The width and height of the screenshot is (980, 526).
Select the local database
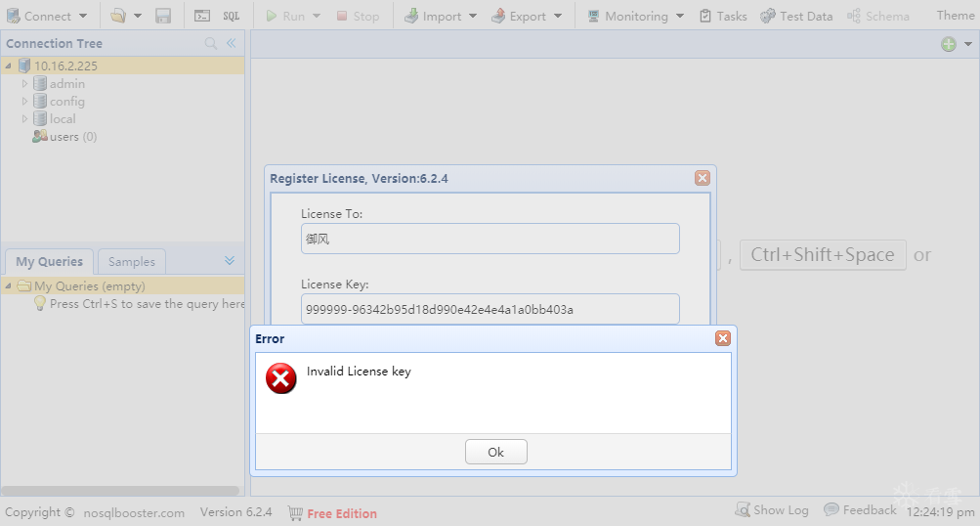[63, 118]
